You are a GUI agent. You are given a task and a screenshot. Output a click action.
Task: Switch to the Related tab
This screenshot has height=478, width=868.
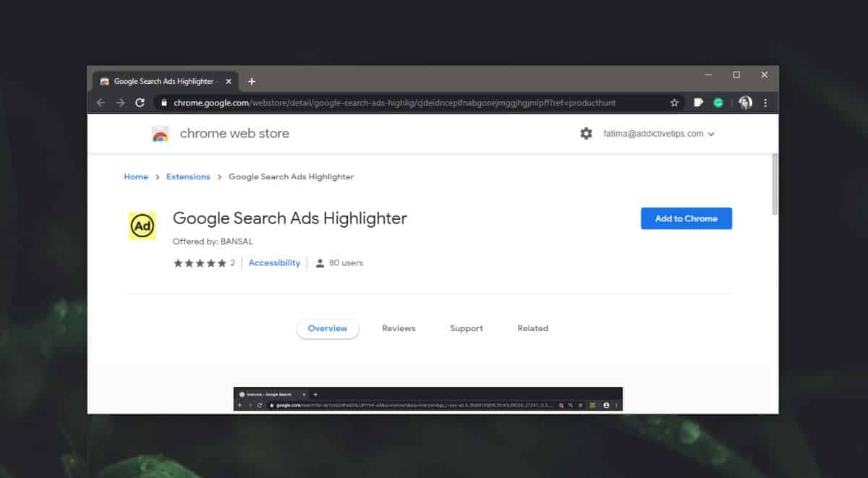533,328
